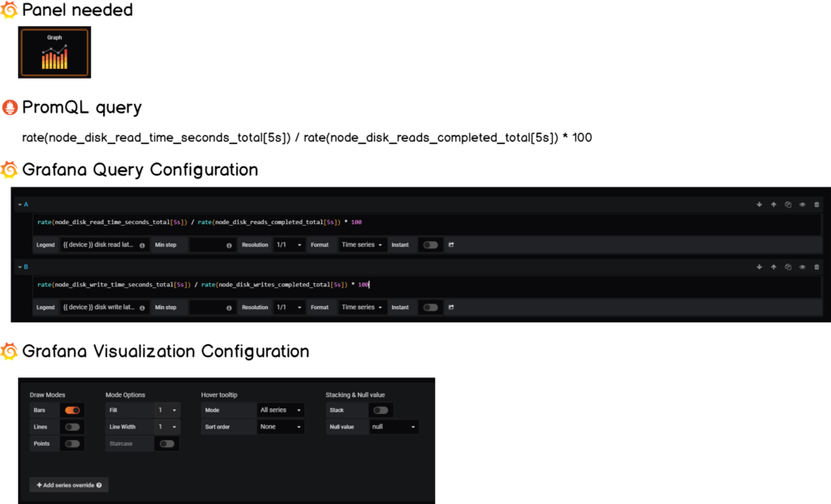
Task: Toggle Instant switch for query A
Action: tap(430, 245)
